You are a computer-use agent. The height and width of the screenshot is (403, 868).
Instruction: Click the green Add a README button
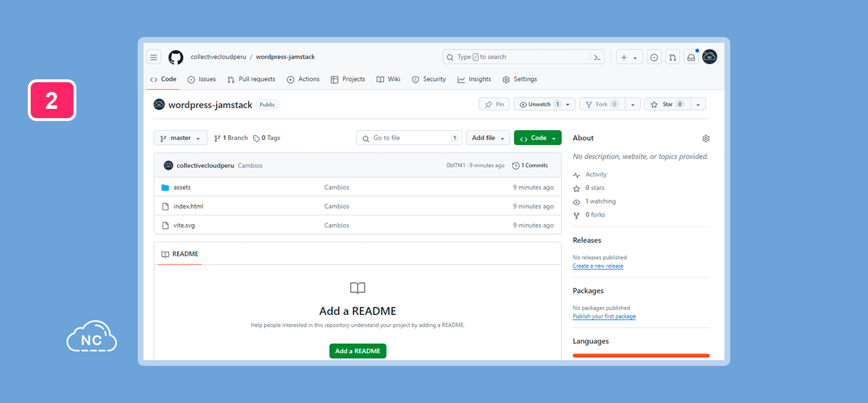pyautogui.click(x=358, y=351)
